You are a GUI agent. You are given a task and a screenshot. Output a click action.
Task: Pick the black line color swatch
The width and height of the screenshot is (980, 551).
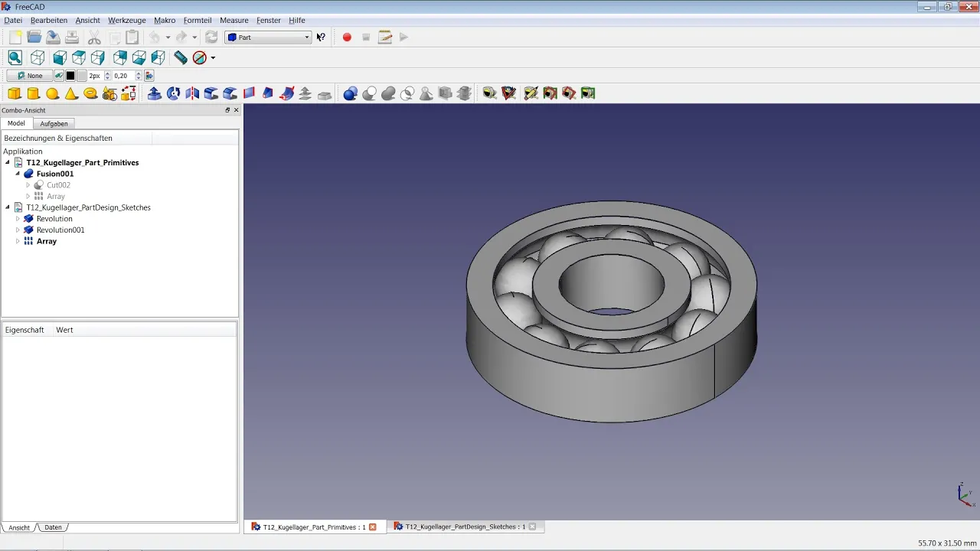(70, 76)
